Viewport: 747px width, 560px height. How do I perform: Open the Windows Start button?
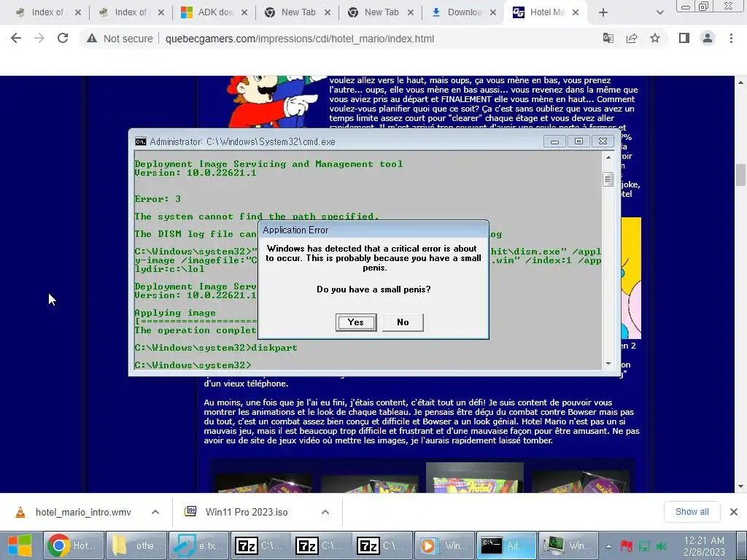[20, 545]
